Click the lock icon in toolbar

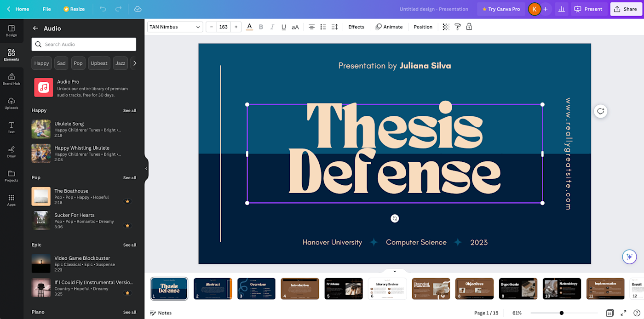click(469, 27)
